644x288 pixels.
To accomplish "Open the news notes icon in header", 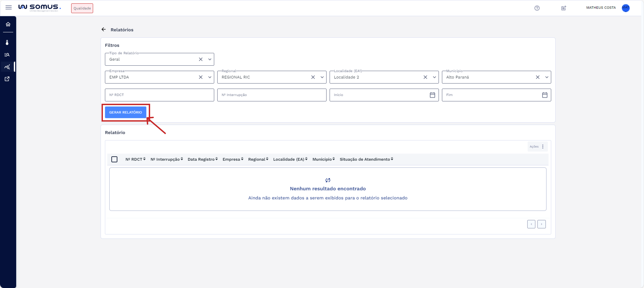I will 564,8.
